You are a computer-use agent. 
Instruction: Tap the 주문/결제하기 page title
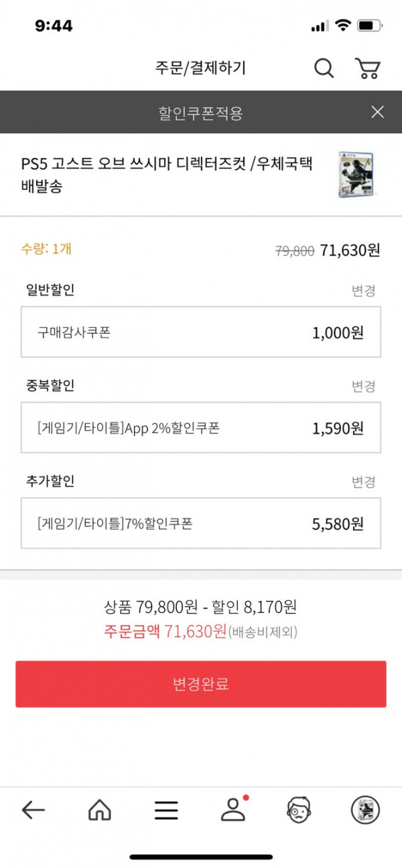click(201, 68)
